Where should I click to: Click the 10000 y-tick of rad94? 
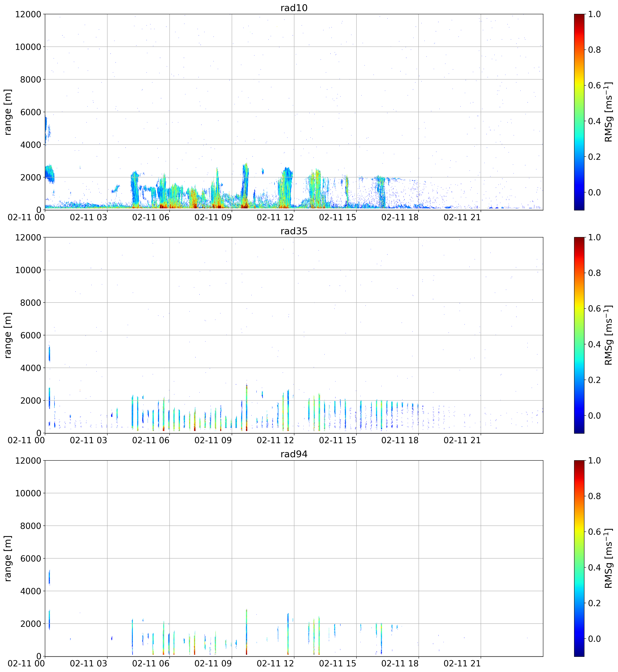click(x=28, y=493)
